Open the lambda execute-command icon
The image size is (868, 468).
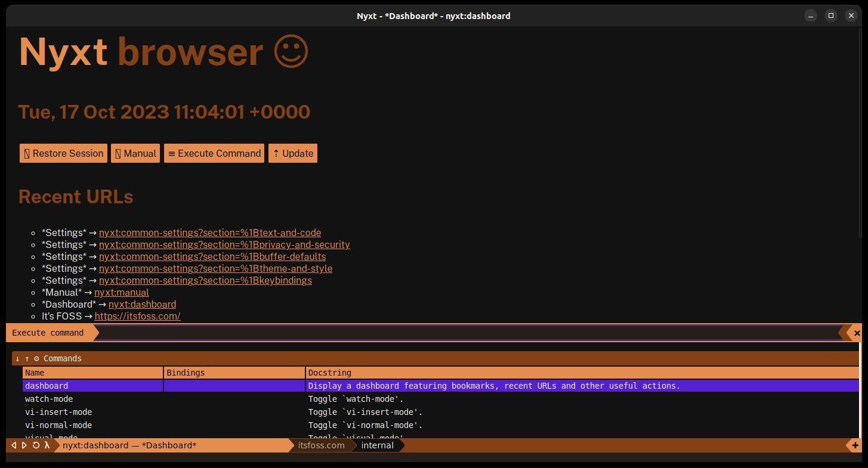(47, 445)
